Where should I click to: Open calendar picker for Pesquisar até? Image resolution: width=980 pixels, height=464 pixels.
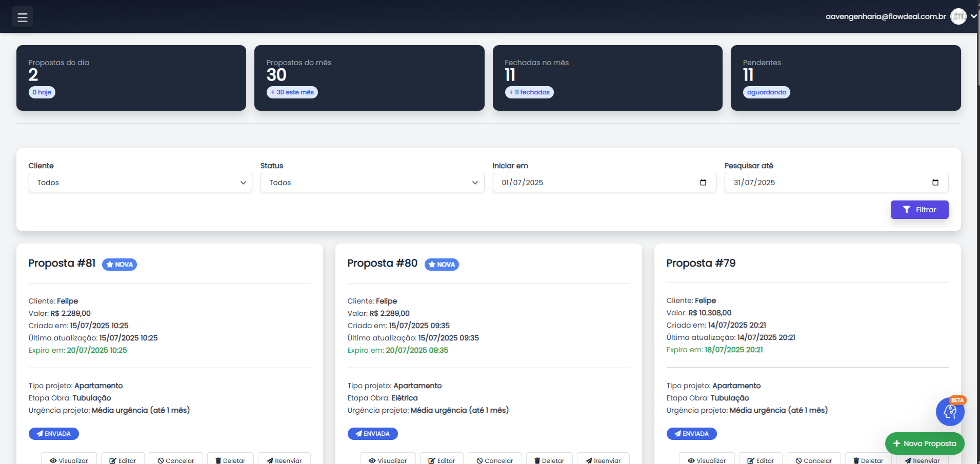(x=935, y=183)
